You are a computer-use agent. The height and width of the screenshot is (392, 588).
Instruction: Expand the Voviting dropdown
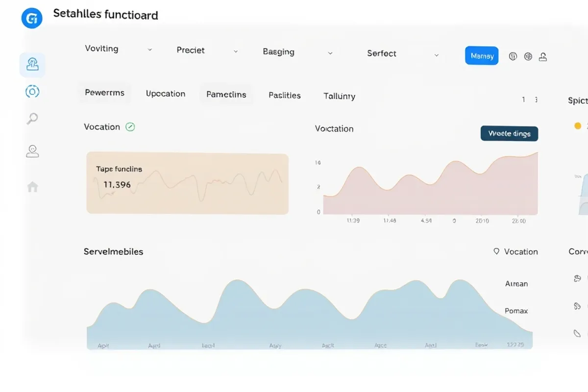(x=150, y=50)
